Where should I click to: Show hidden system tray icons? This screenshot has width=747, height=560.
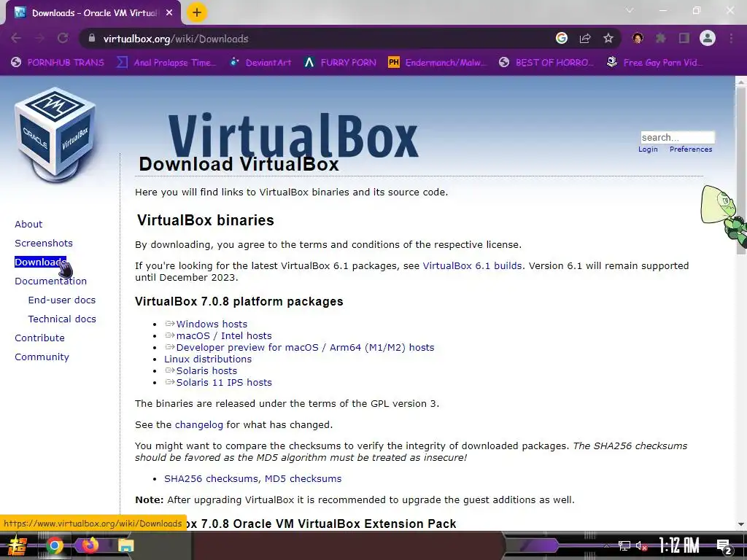[x=606, y=545]
